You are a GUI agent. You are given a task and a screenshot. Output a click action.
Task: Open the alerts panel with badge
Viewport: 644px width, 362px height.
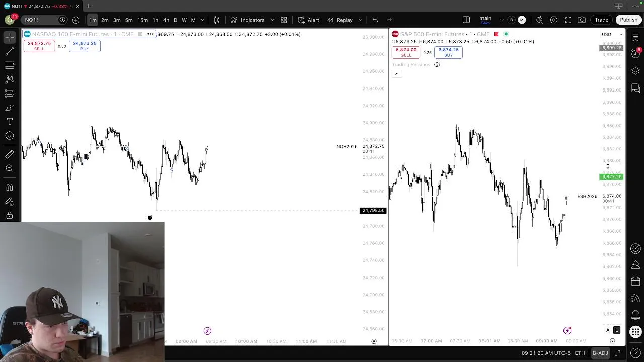635,54
